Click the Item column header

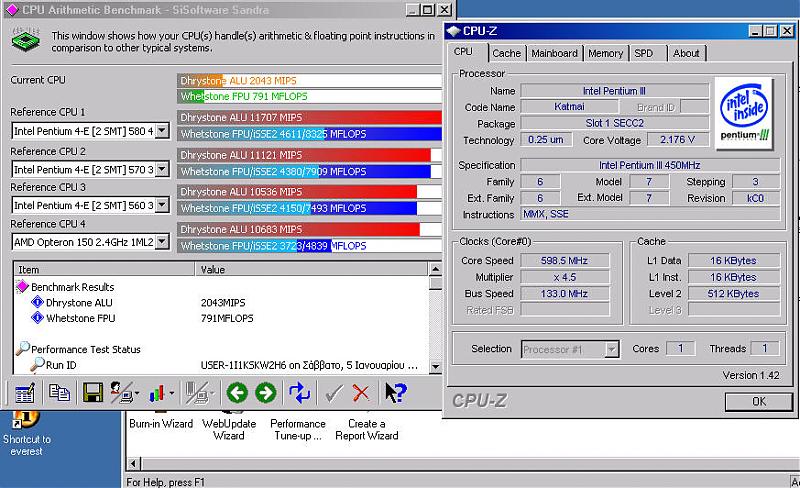[104, 270]
